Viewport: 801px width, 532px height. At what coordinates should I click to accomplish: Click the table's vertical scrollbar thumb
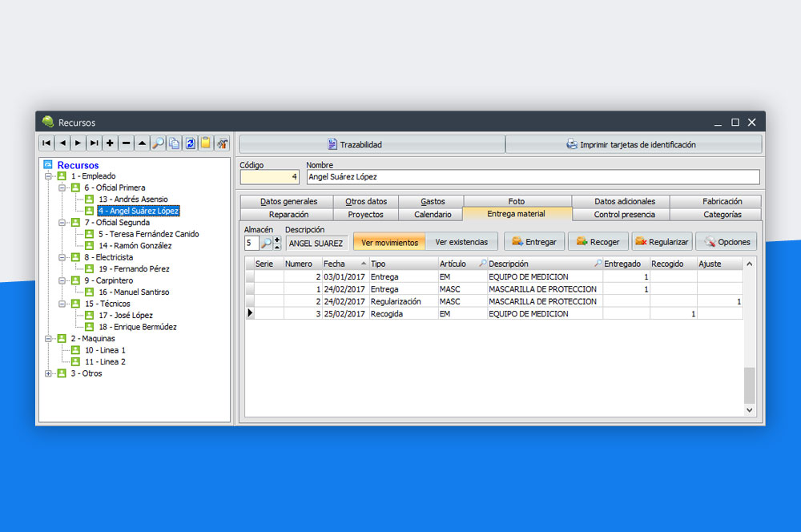point(750,385)
